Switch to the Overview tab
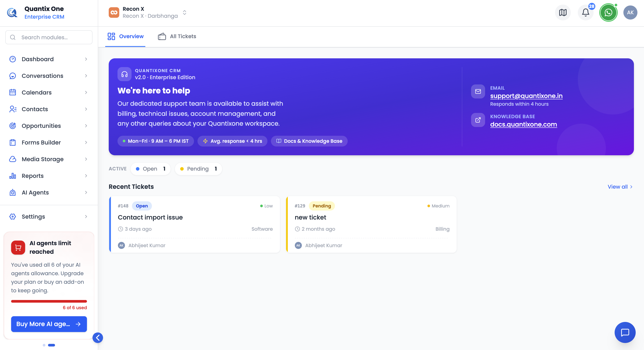 tap(125, 36)
